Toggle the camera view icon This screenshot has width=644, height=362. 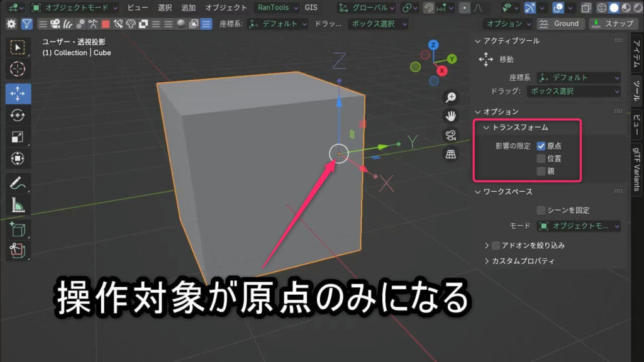450,135
